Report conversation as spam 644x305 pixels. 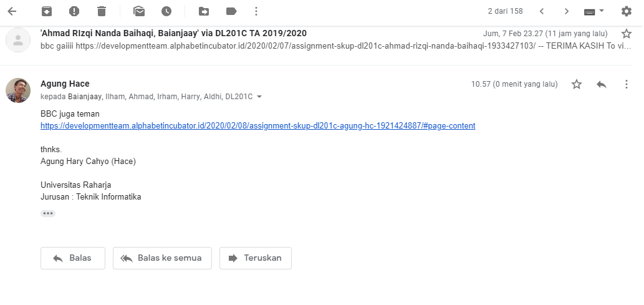click(74, 11)
